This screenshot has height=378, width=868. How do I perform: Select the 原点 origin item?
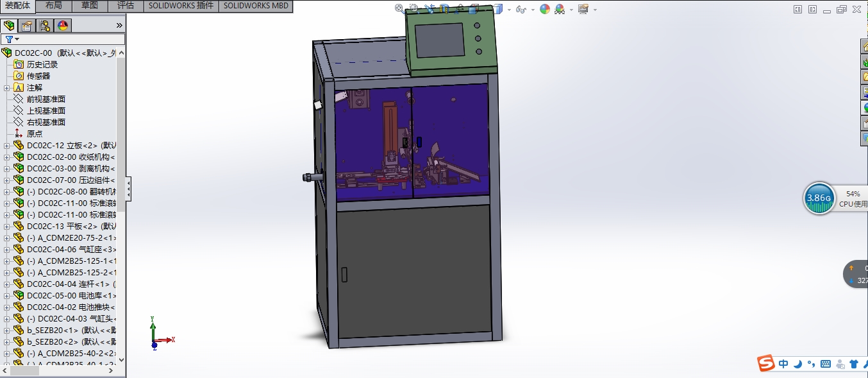(35, 134)
